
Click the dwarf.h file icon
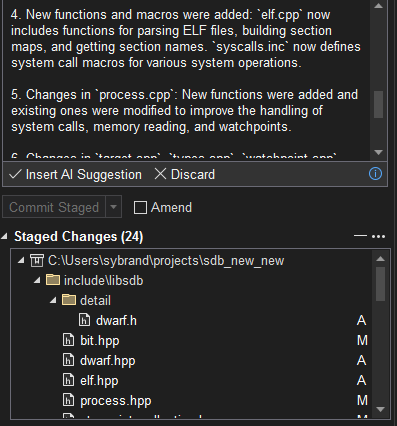click(84, 320)
